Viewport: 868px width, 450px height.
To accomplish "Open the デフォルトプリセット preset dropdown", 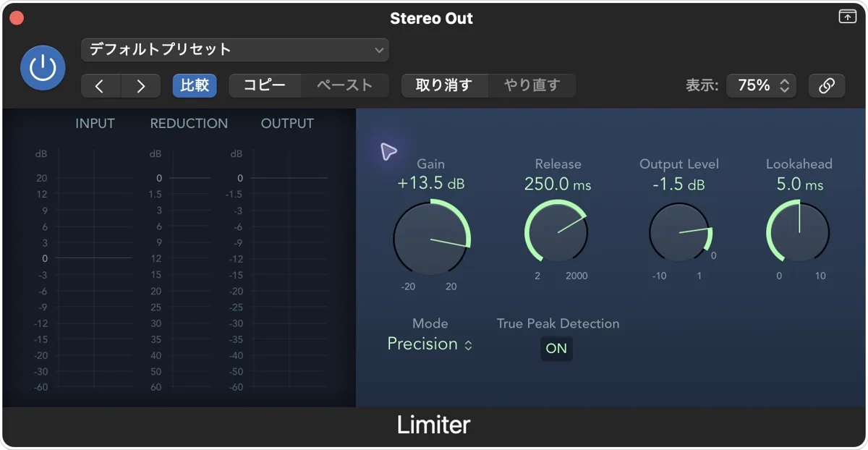I will tap(235, 50).
